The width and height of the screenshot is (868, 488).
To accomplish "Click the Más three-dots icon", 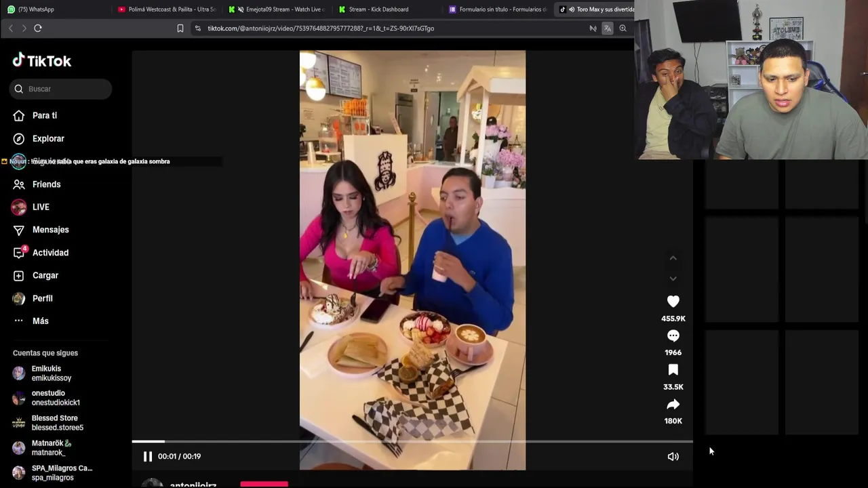I will pyautogui.click(x=18, y=321).
